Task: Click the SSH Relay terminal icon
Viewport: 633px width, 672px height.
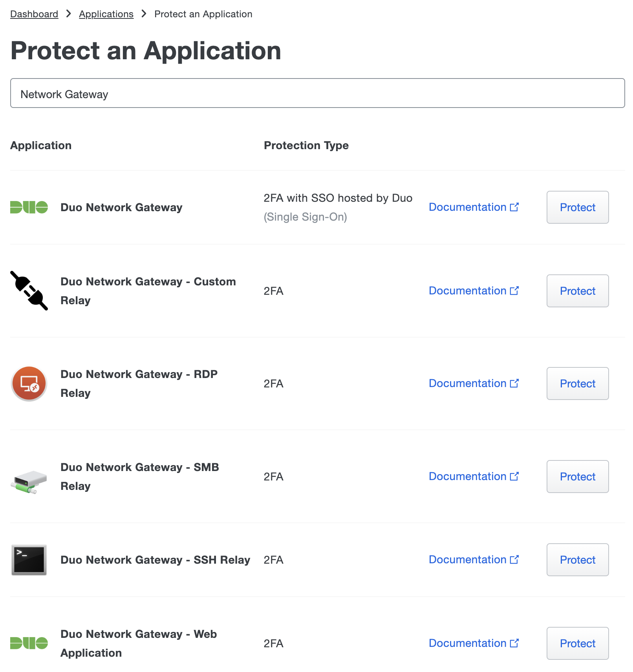Action: 29,560
